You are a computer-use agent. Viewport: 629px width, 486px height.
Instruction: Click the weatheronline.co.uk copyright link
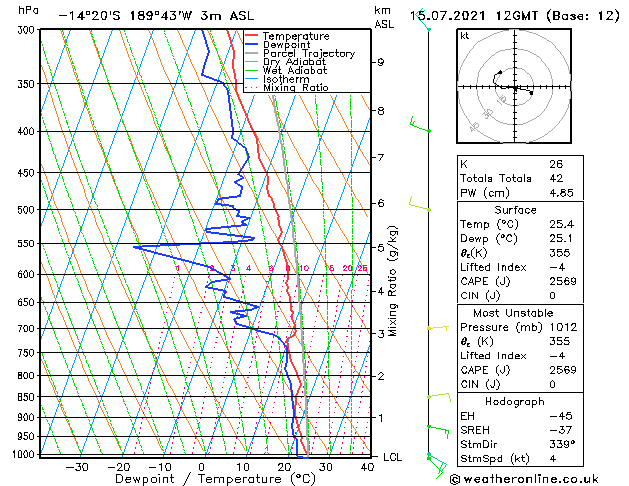pos(524,479)
